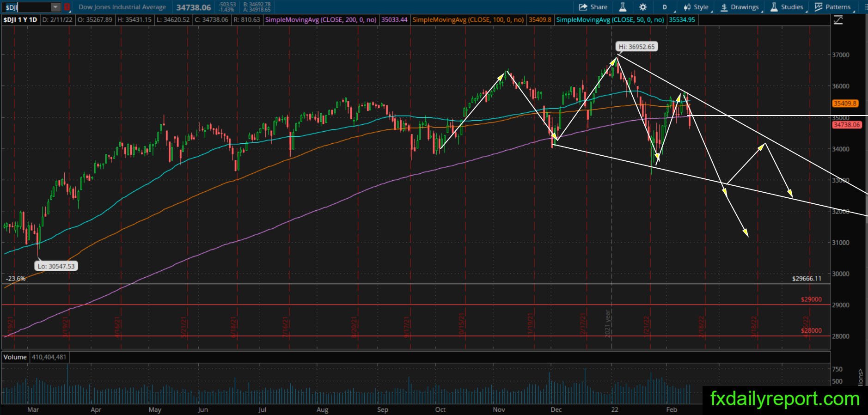Open the D timeframe dropdown
Image resolution: width=868 pixels, height=415 pixels.
(x=666, y=7)
